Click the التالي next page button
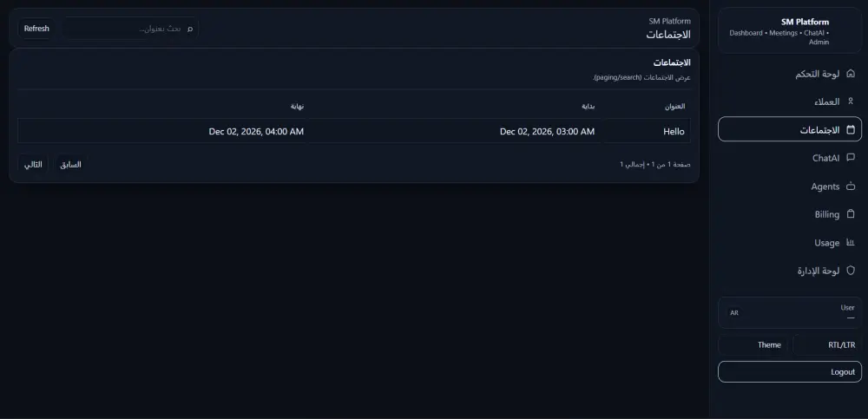The image size is (868, 419). point(33,164)
